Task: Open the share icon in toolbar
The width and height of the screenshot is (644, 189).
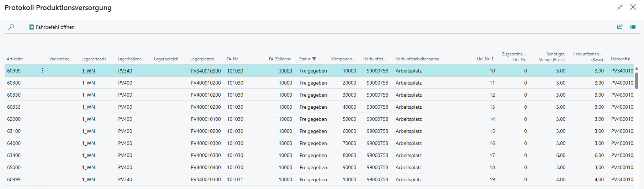Action: tap(620, 27)
